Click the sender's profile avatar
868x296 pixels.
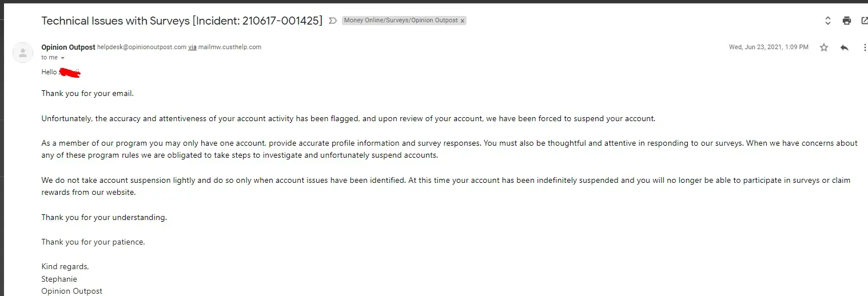point(22,53)
